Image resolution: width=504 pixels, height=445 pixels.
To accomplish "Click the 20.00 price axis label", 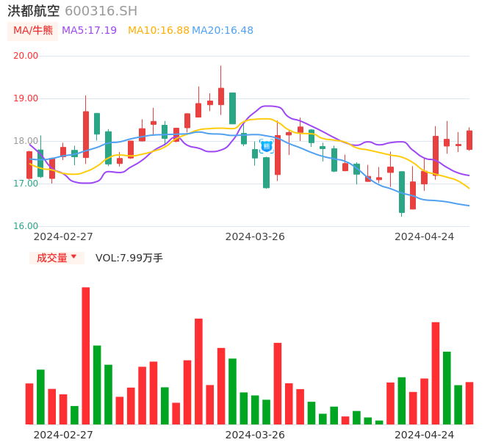I will click(x=26, y=56).
